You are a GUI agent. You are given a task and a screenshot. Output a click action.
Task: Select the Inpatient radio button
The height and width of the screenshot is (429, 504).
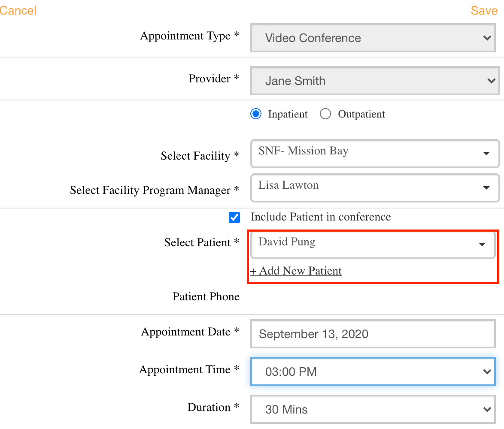[x=256, y=114]
